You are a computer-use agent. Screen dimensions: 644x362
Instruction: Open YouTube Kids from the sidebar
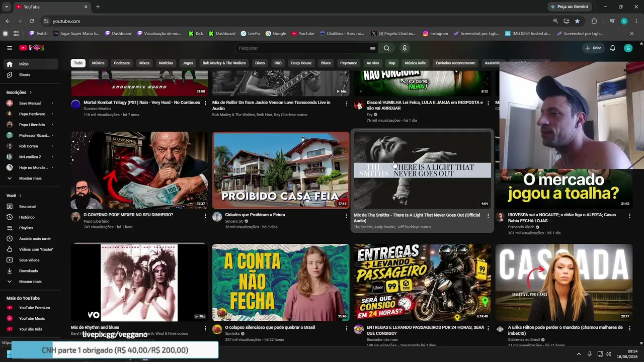(x=31, y=329)
